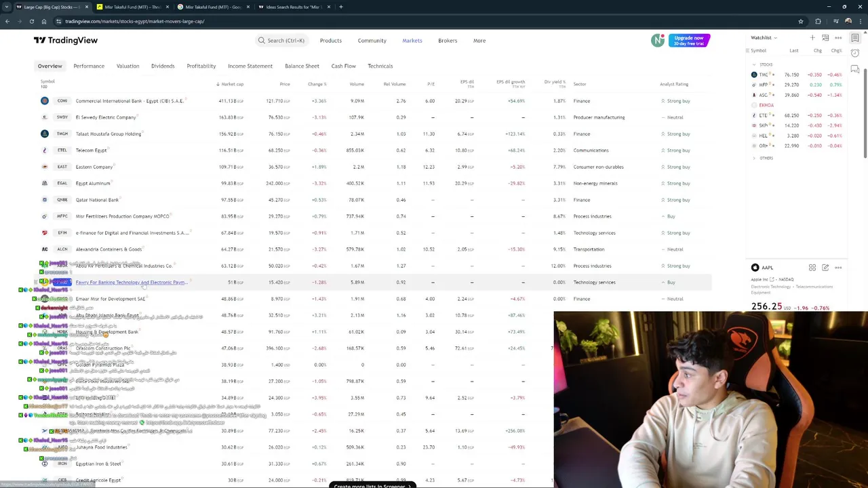Open the Markets menu

pos(412,41)
